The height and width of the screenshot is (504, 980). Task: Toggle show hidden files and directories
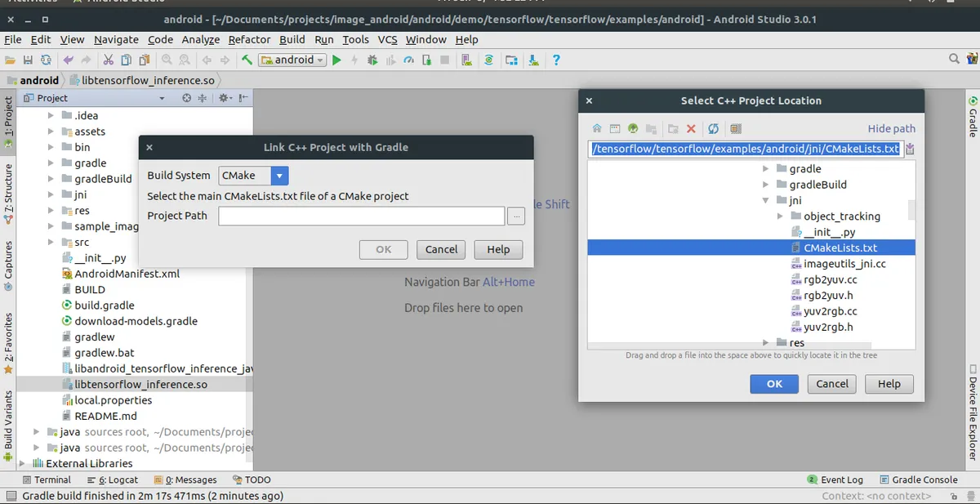[x=736, y=129]
